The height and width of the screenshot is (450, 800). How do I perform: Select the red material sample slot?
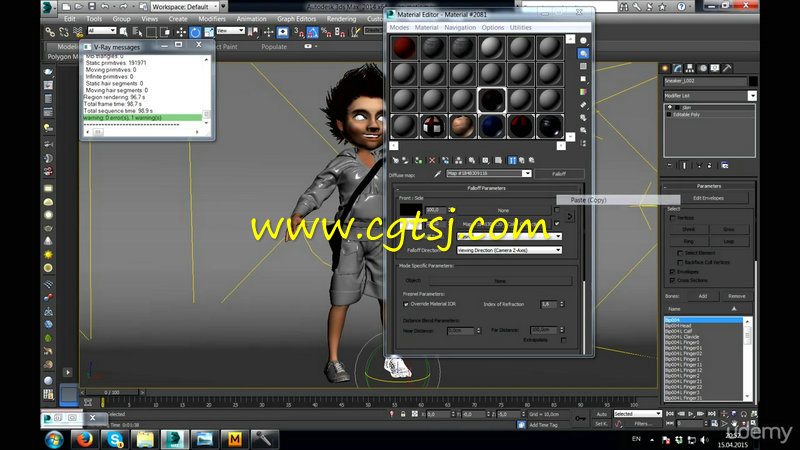point(404,47)
